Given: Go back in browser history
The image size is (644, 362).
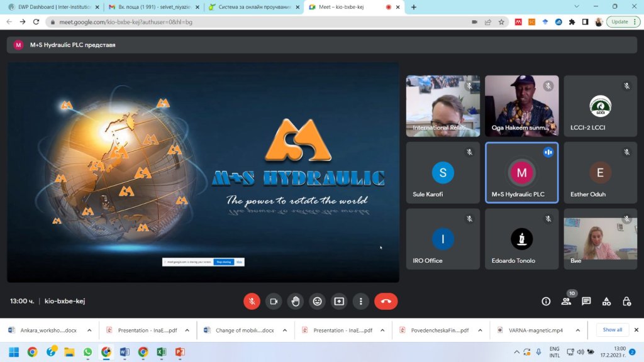Looking at the screenshot, I should 9,22.
